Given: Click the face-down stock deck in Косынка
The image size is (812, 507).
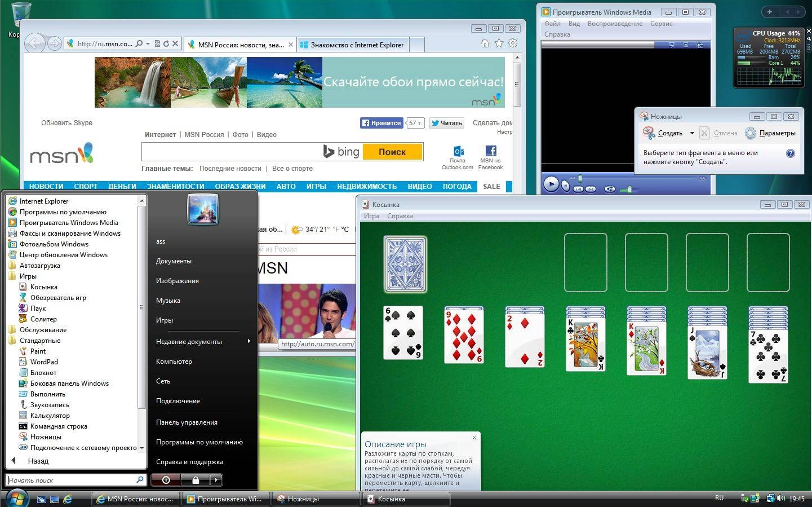Looking at the screenshot, I should (x=405, y=264).
